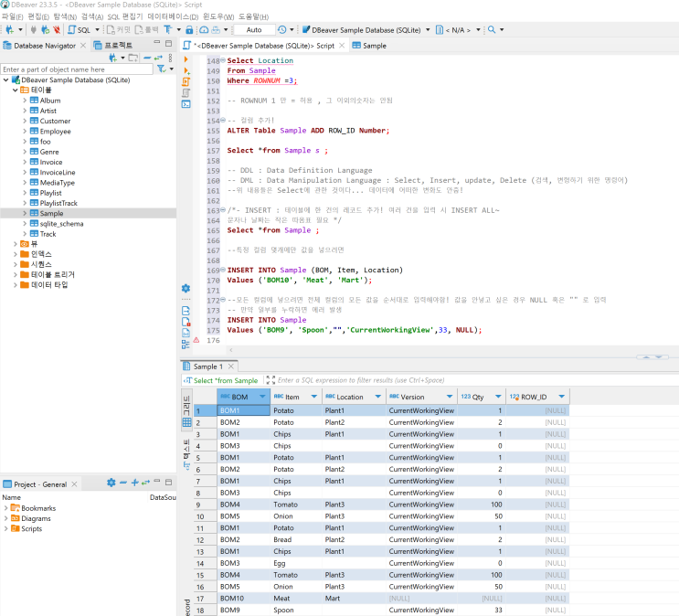Click the Project panel configuration gear icon
This screenshot has height=616, width=679.
tap(111, 483)
